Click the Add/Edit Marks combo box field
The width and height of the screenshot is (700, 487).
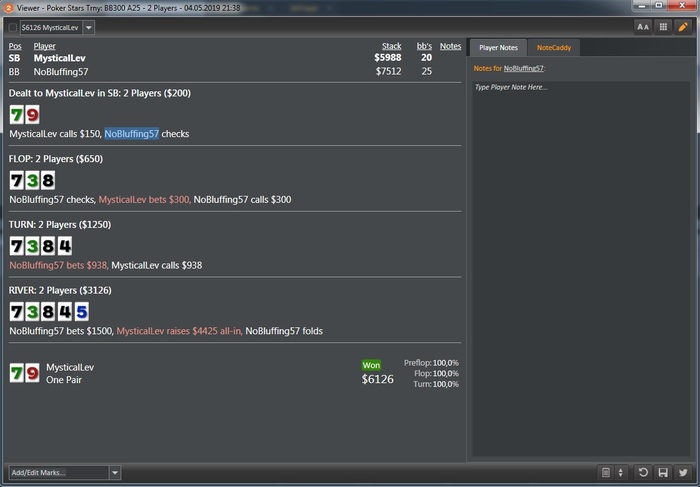[x=59, y=472]
